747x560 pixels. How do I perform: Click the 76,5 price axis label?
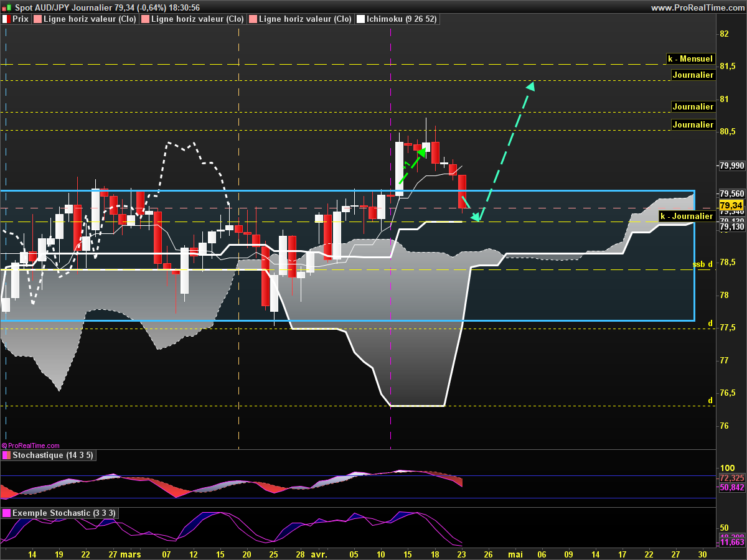point(727,393)
